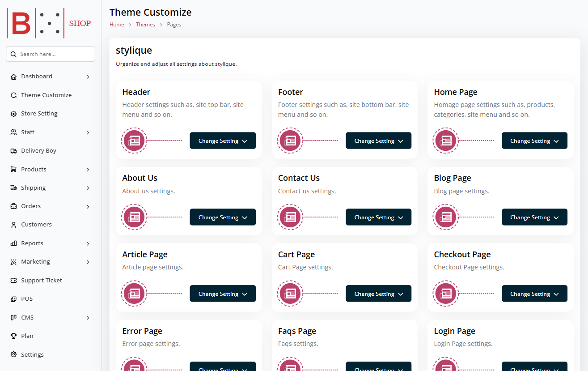The width and height of the screenshot is (588, 371).
Task: Click inside the Search here field
Action: point(50,54)
